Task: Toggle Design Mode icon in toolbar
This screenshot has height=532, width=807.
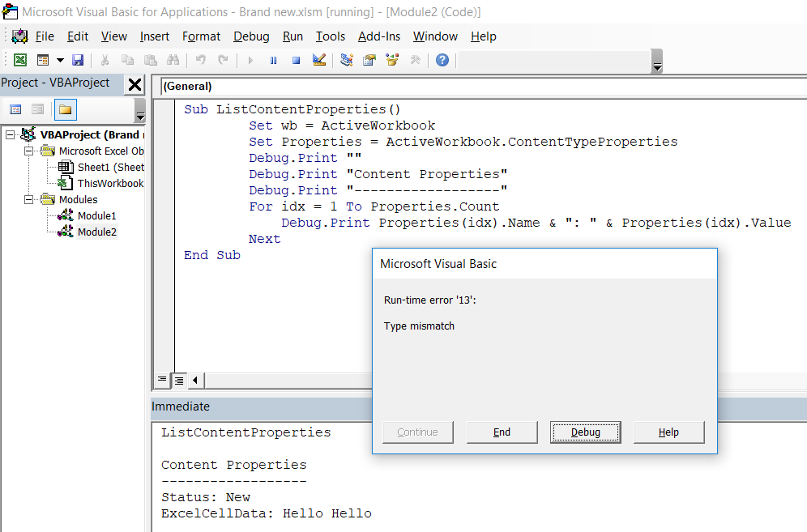Action: pyautogui.click(x=318, y=60)
